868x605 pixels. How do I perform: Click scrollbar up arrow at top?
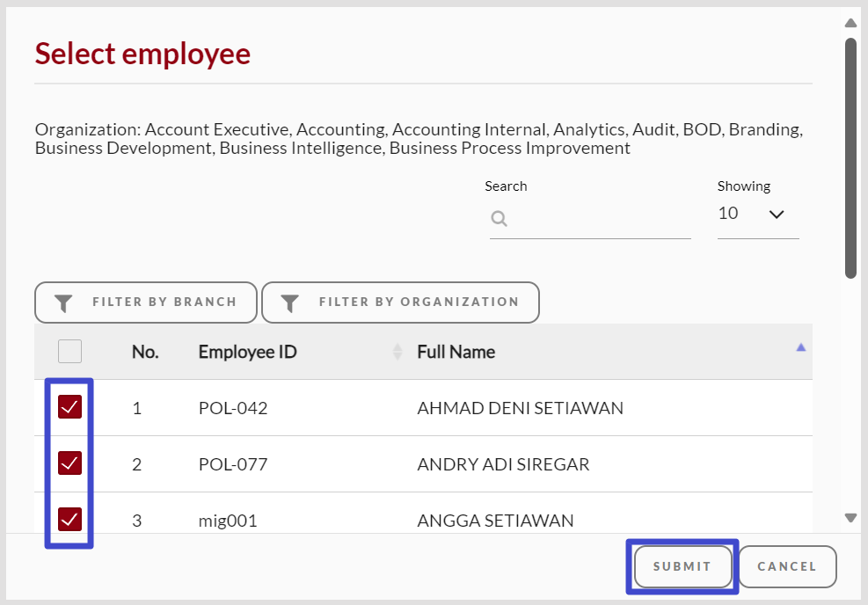(850, 23)
